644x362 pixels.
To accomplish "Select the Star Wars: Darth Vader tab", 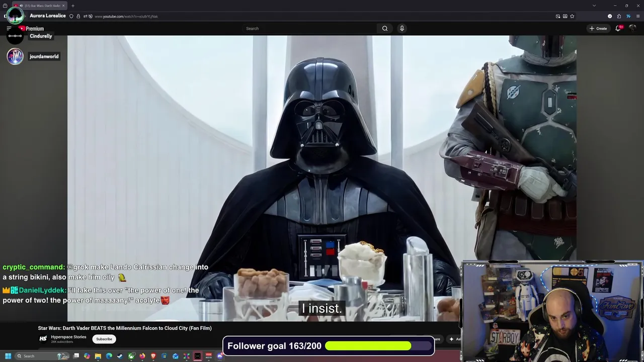I will coord(39,6).
